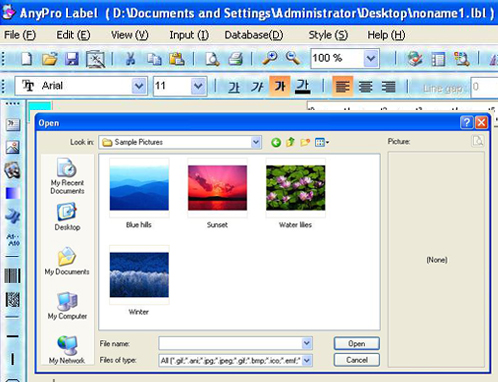Open the Input (I) menu
Image resolution: width=498 pixels, height=382 pixels.
189,35
